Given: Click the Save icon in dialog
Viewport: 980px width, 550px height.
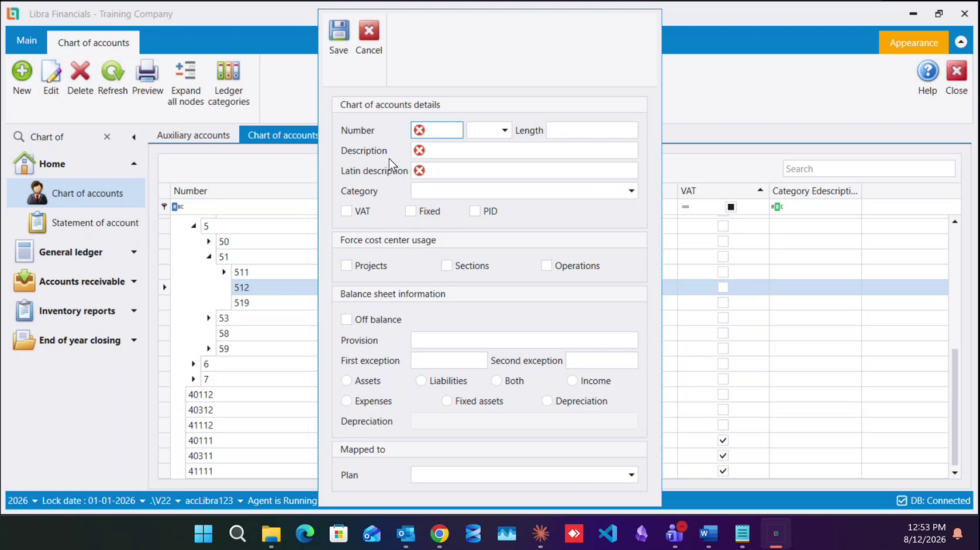Looking at the screenshot, I should coord(339,30).
